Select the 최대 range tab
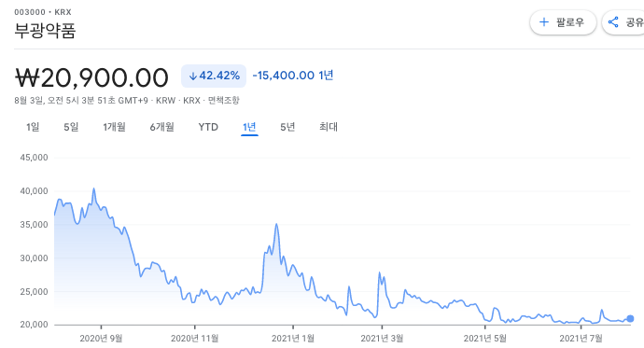The image size is (644, 348). click(329, 127)
